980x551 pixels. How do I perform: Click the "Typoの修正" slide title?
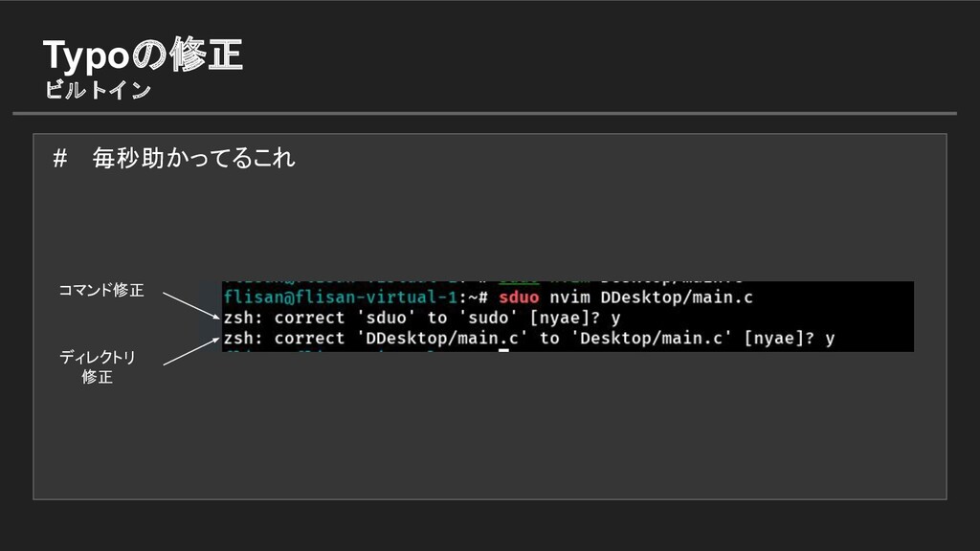[144, 57]
